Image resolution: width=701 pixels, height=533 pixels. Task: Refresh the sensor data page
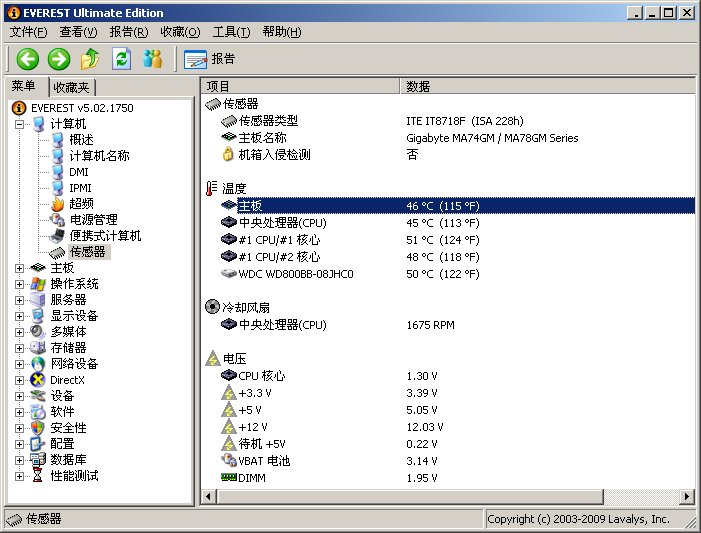(x=121, y=59)
